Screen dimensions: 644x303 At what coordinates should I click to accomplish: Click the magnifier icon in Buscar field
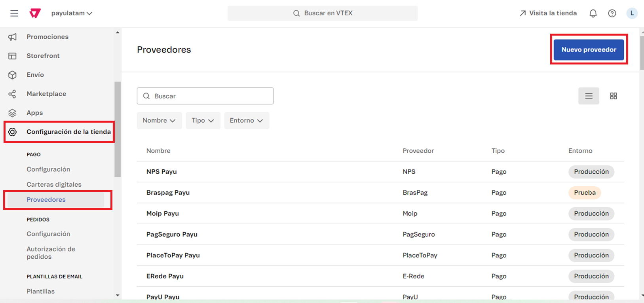(x=146, y=96)
